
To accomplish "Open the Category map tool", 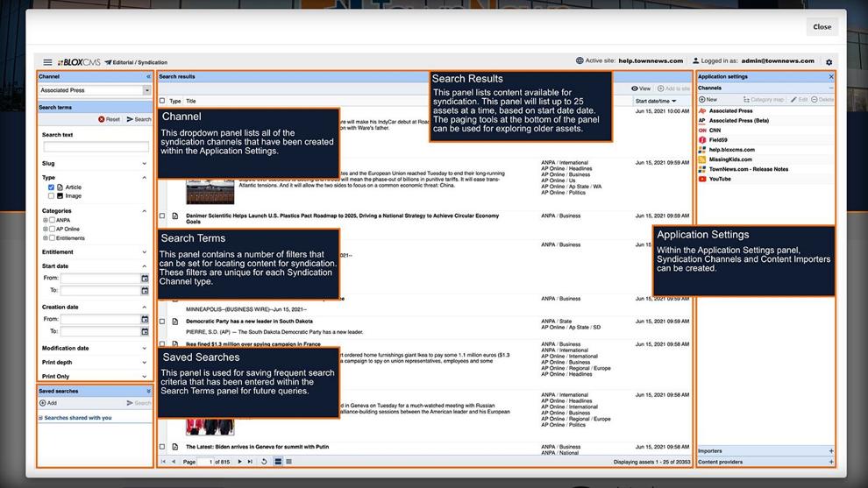I will pos(764,100).
